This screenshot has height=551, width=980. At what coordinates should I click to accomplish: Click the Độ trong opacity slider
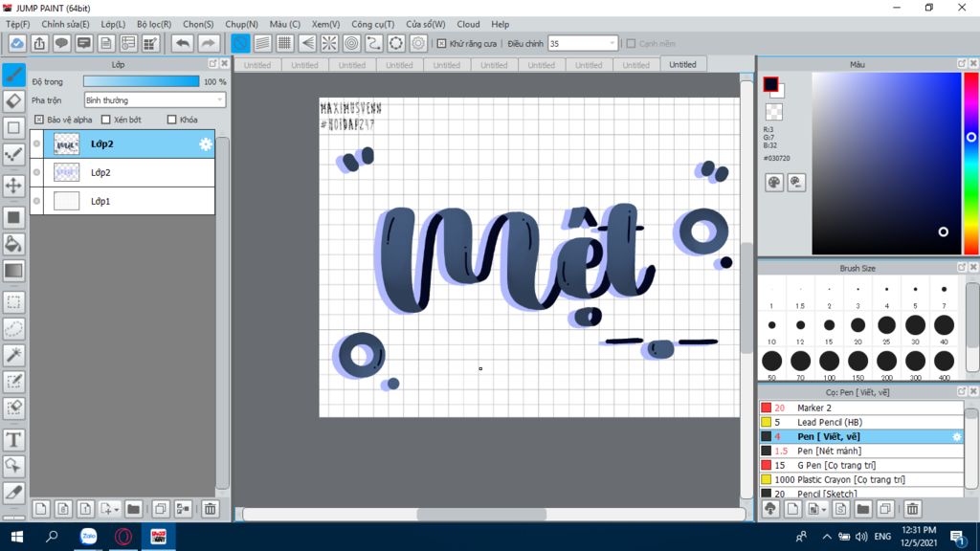click(141, 82)
